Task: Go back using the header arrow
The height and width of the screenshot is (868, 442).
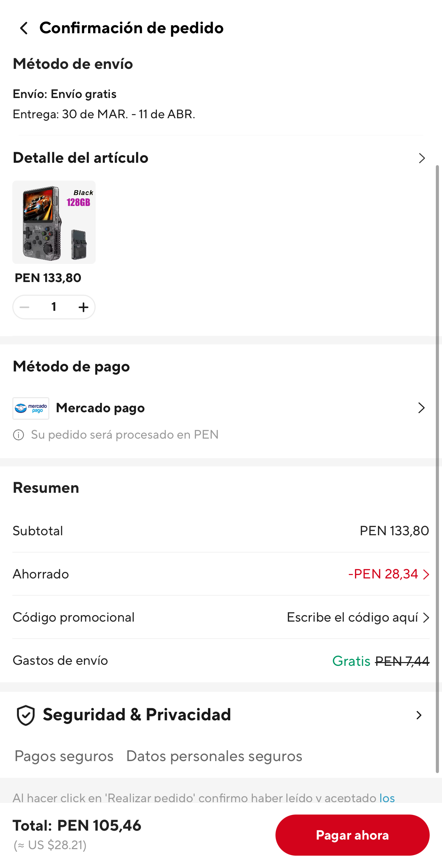Action: tap(24, 28)
